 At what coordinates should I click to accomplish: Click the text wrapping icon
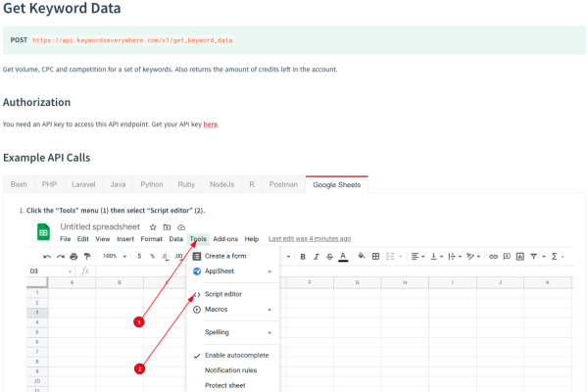(x=452, y=257)
